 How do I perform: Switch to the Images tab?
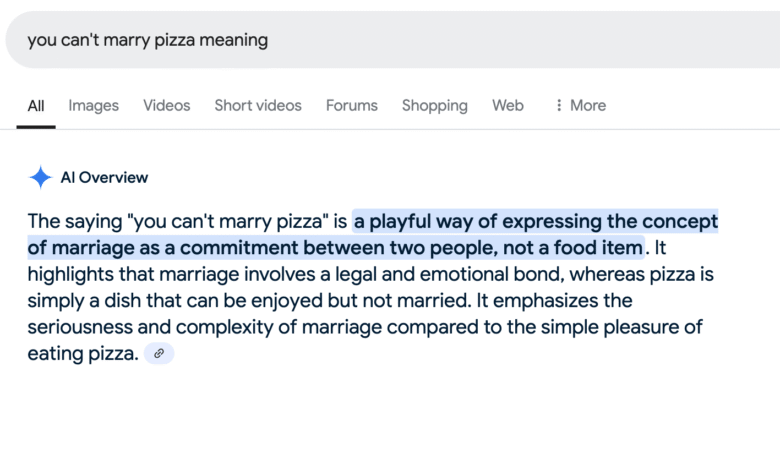click(x=94, y=105)
